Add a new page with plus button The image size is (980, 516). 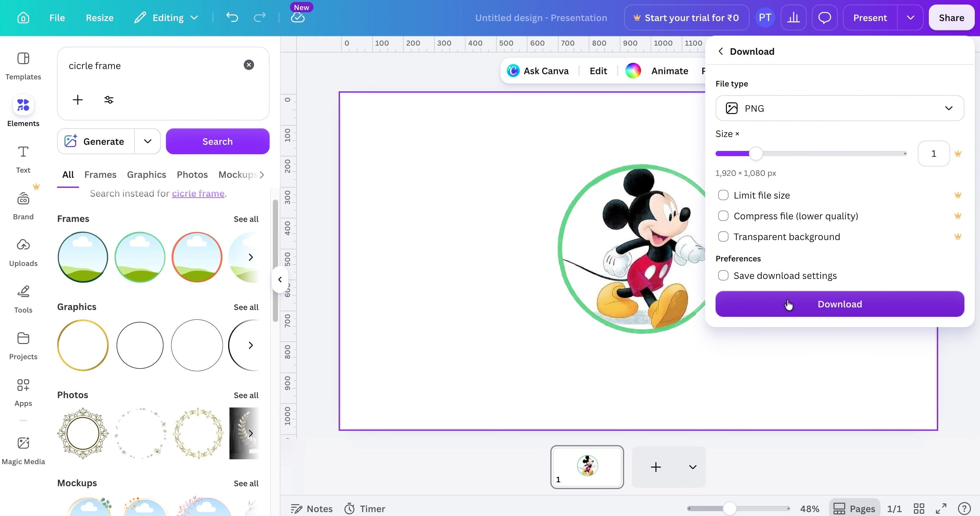(656, 467)
